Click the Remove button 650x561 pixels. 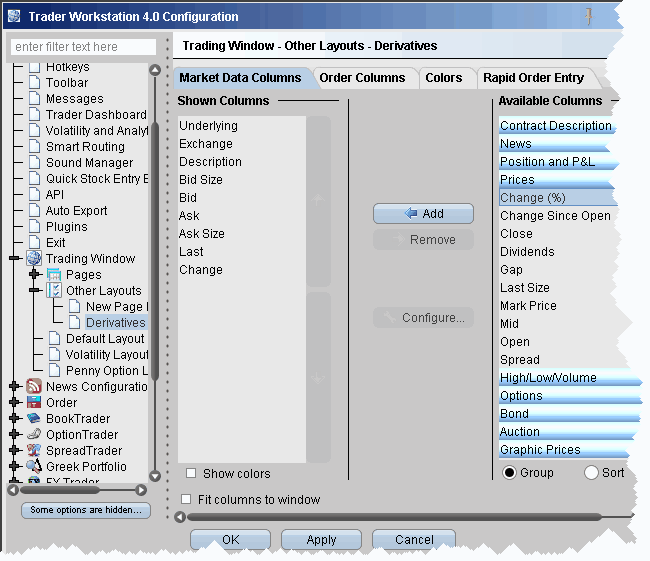[423, 240]
